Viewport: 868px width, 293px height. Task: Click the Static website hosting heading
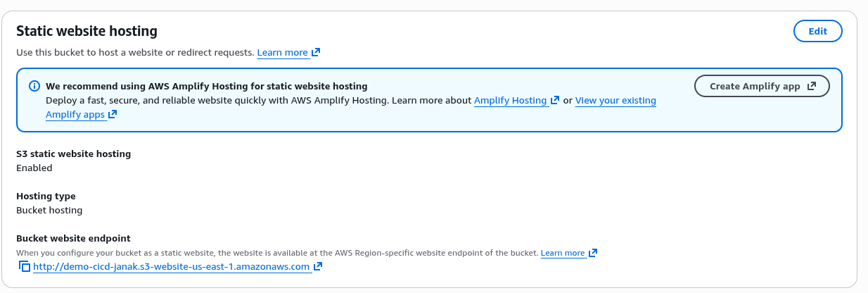(x=87, y=31)
